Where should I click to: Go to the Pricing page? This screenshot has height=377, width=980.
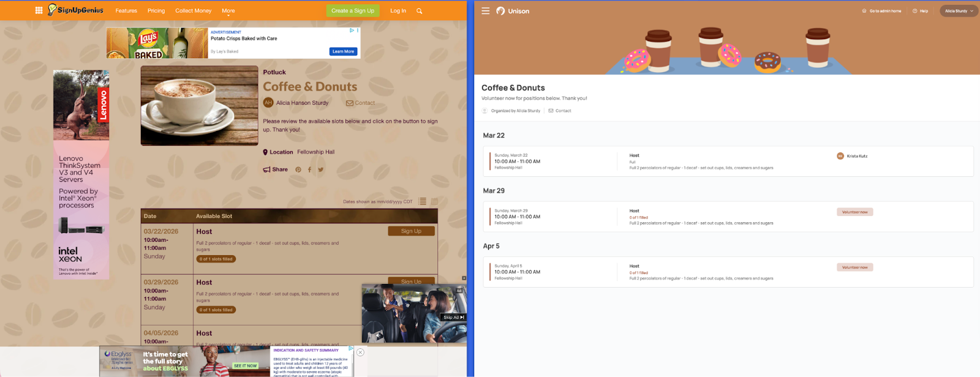156,11
